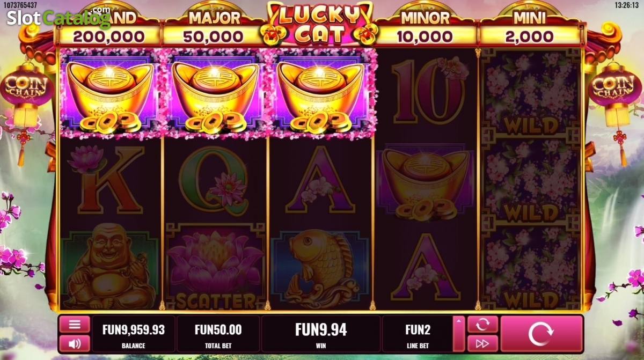
Task: Click the top Wild symbol on reel five
Action: (530, 93)
